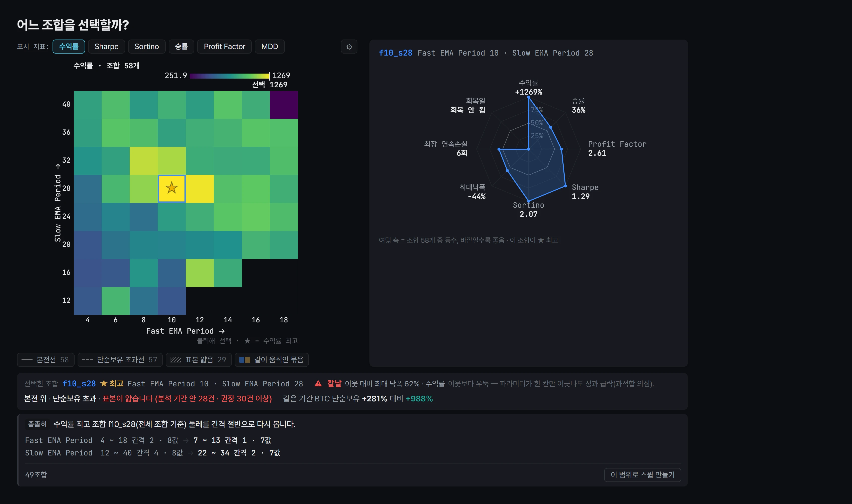Click the starred best cell in heatmap
Viewport: 852px width, 504px height.
[171, 188]
